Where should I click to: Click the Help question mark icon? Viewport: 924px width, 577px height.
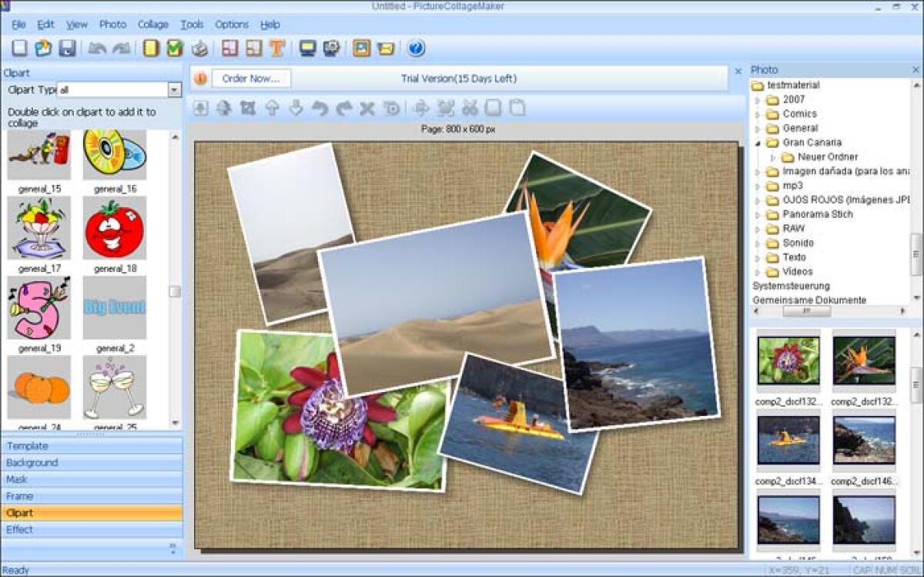click(415, 48)
